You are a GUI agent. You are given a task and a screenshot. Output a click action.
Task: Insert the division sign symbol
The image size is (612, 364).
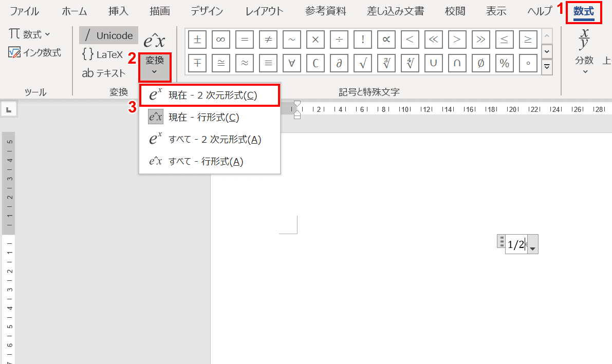click(339, 40)
